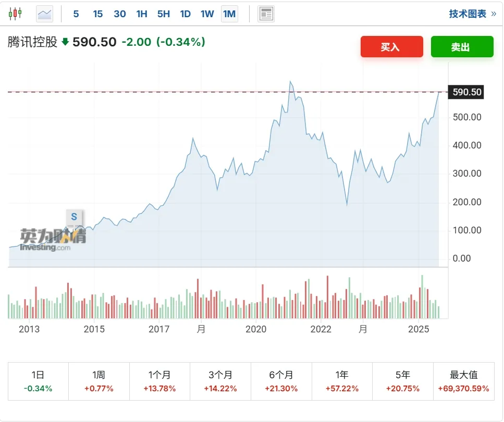This screenshot has height=422, width=504.
Task: Set chart interval to 1W
Action: point(207,14)
